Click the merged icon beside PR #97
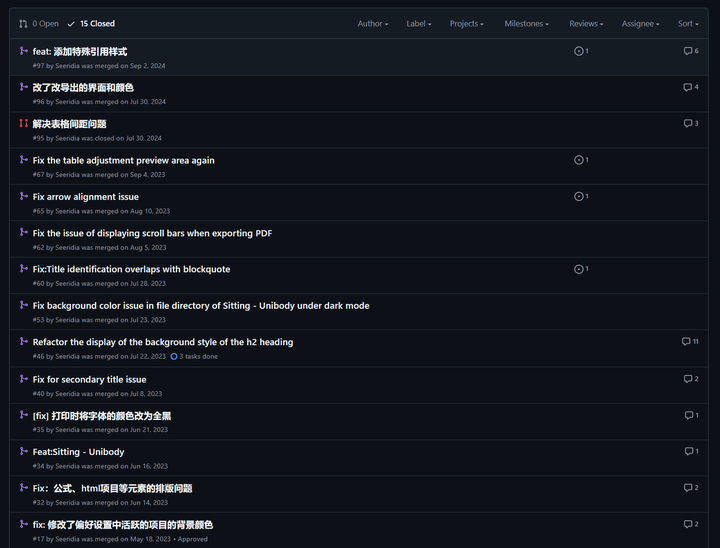720x548 pixels. pos(24,51)
